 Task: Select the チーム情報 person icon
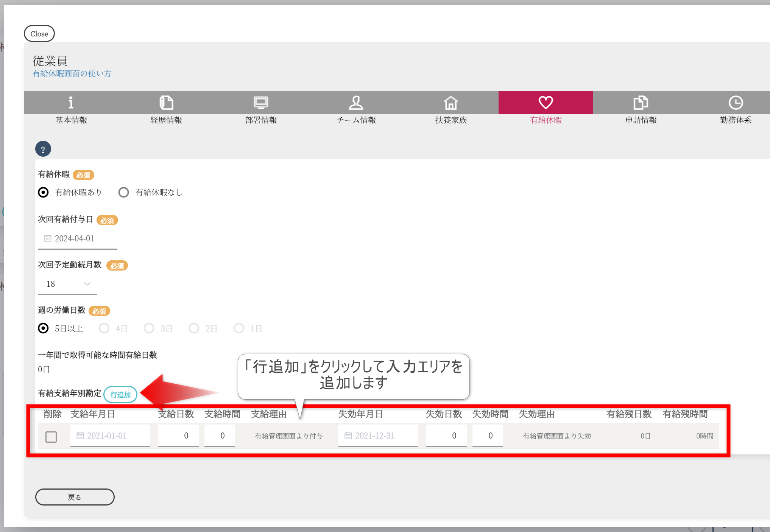click(356, 103)
